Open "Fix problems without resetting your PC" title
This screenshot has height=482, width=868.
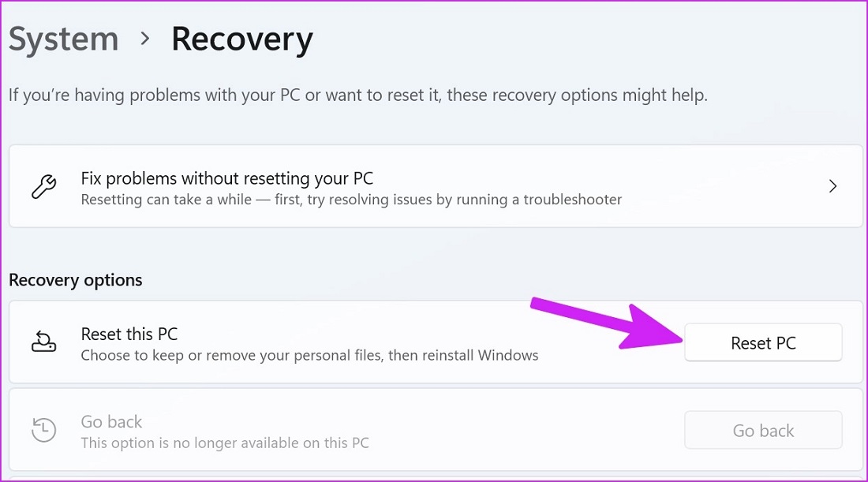coord(226,178)
